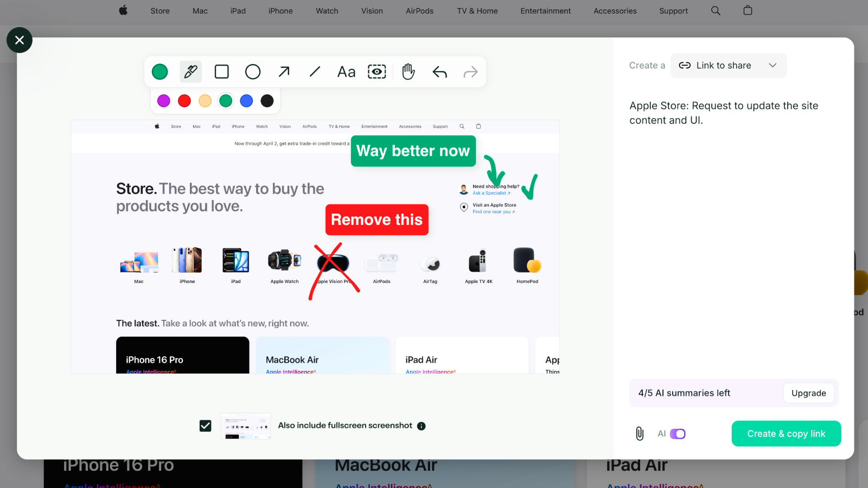The width and height of the screenshot is (868, 488).
Task: Pick the arrow annotation tool
Action: tap(284, 72)
